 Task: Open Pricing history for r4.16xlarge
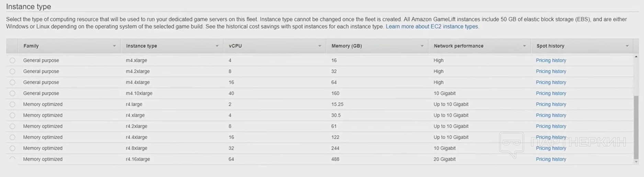pos(551,159)
